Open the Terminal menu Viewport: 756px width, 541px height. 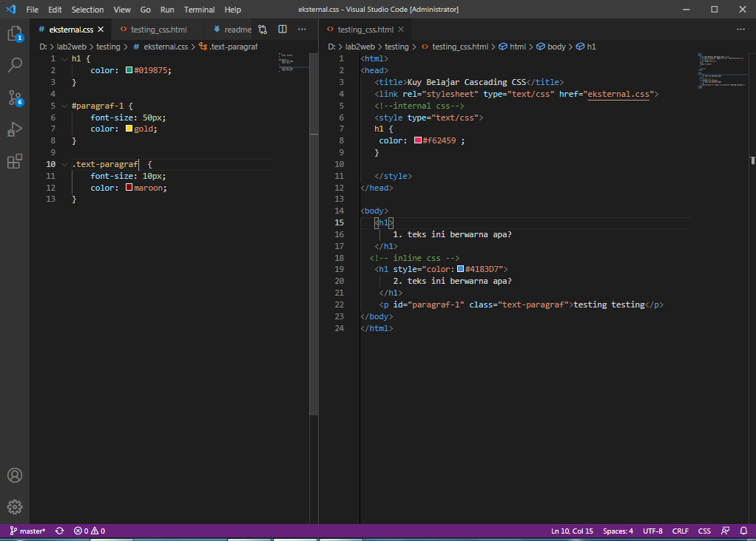199,10
